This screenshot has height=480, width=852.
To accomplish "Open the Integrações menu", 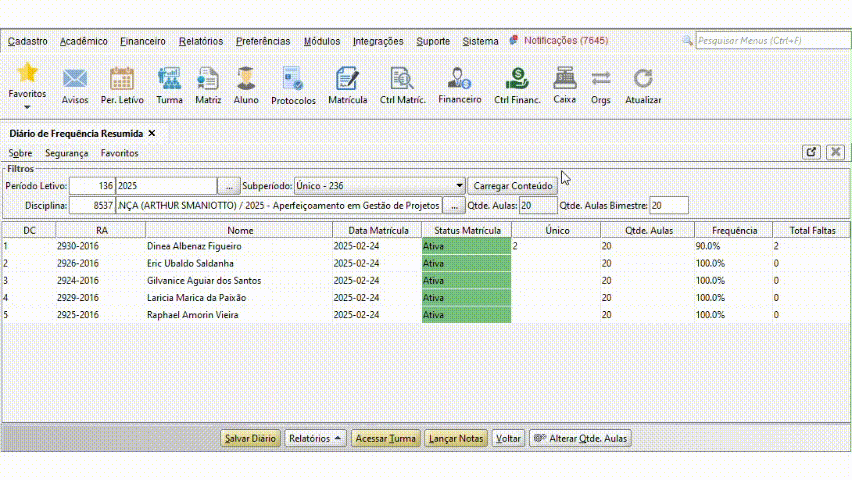I will tap(378, 41).
